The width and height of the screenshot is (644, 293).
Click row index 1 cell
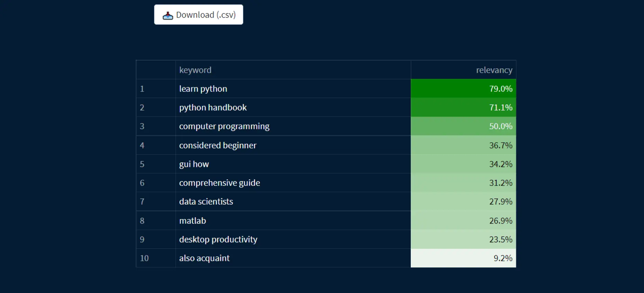pyautogui.click(x=156, y=89)
